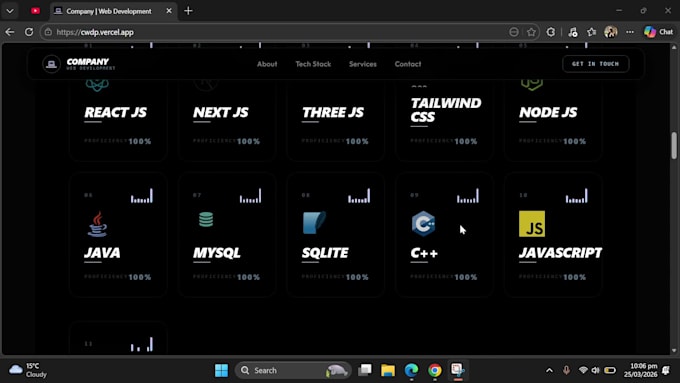The image size is (680, 383).
Task: Show hidden system tray icons
Action: pyautogui.click(x=549, y=370)
